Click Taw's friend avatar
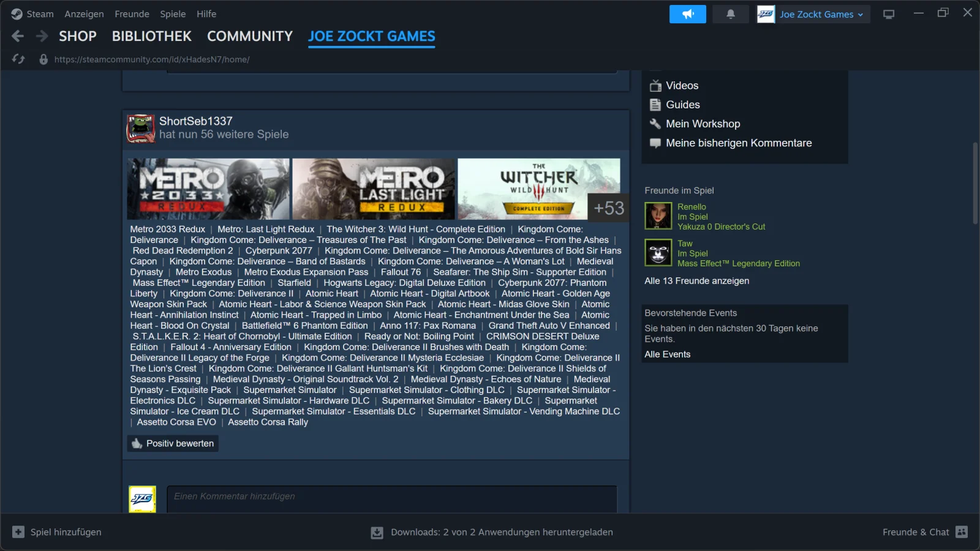 (x=658, y=253)
